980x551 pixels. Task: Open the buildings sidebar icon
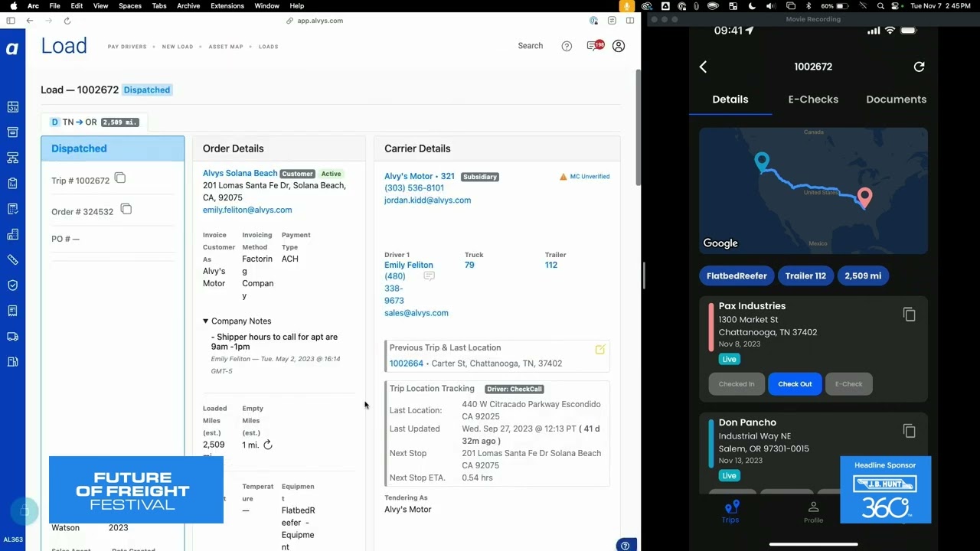pyautogui.click(x=12, y=234)
